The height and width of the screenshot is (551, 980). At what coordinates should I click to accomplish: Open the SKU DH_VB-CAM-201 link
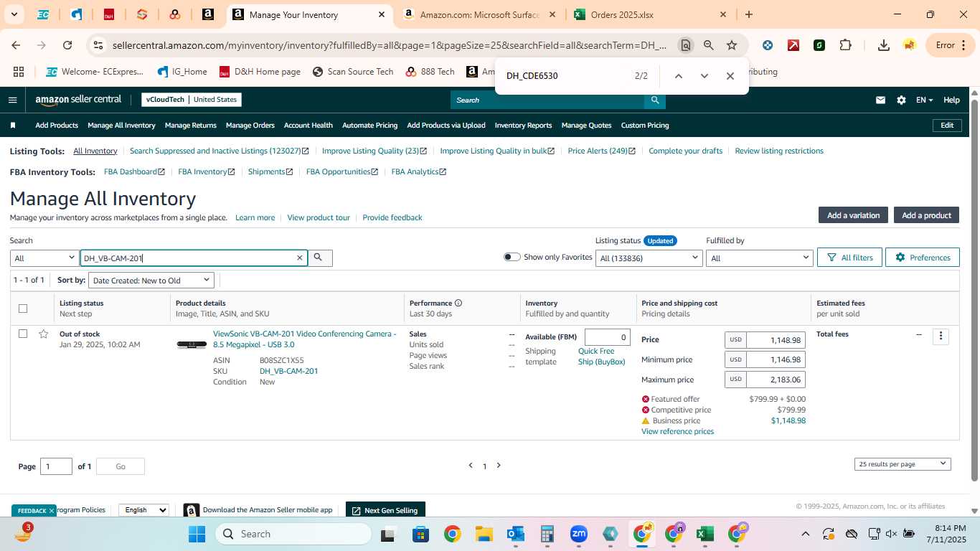[288, 371]
